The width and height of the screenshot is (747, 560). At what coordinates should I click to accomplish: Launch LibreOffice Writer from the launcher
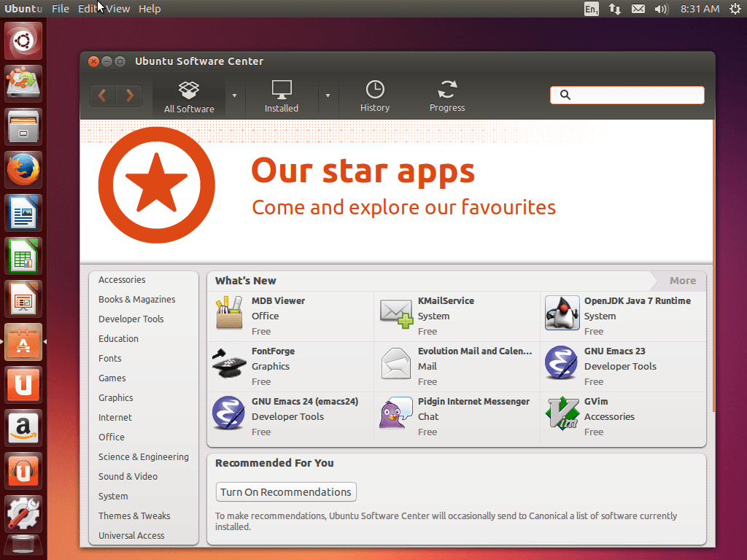23,212
